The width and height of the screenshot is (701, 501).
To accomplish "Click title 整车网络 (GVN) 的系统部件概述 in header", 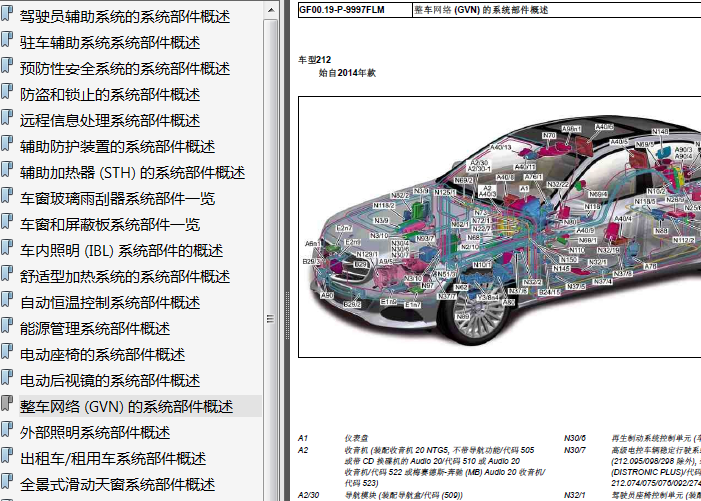I will point(481,10).
